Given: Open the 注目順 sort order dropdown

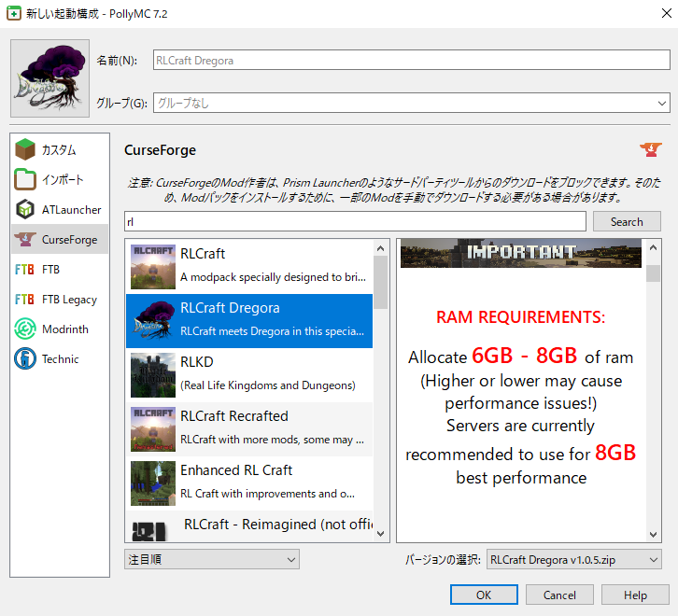Looking at the screenshot, I should coord(212,559).
